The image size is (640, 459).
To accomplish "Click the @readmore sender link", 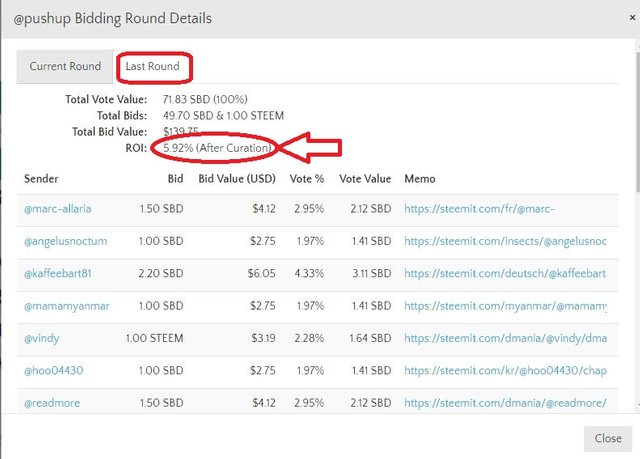I will [x=52, y=403].
